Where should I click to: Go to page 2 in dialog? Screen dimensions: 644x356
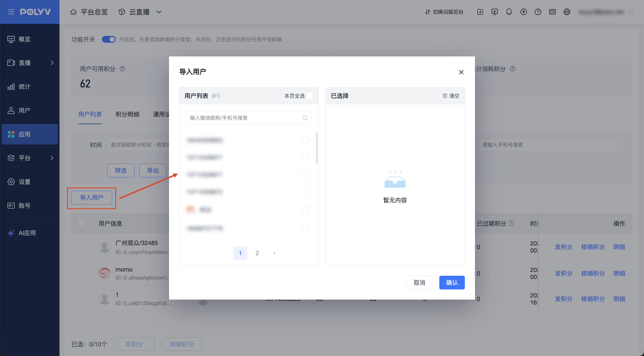[257, 253]
